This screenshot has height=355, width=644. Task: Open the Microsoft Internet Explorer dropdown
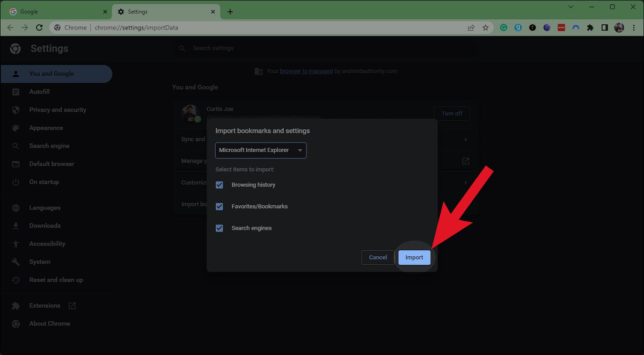261,150
